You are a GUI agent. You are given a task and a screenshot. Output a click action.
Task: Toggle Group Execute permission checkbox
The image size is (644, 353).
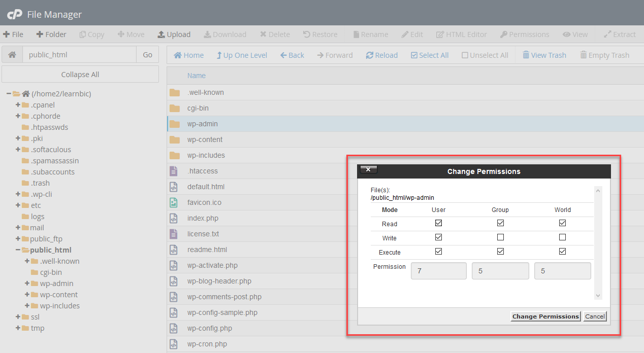500,251
